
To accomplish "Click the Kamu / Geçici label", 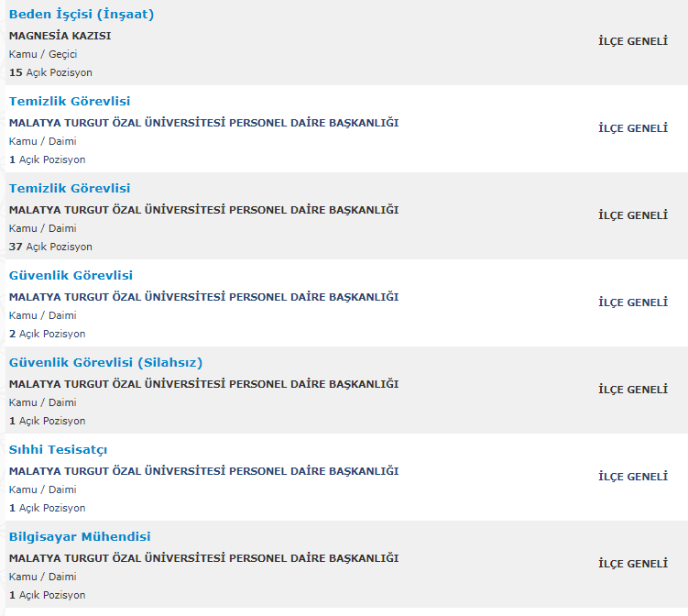I will click(43, 54).
